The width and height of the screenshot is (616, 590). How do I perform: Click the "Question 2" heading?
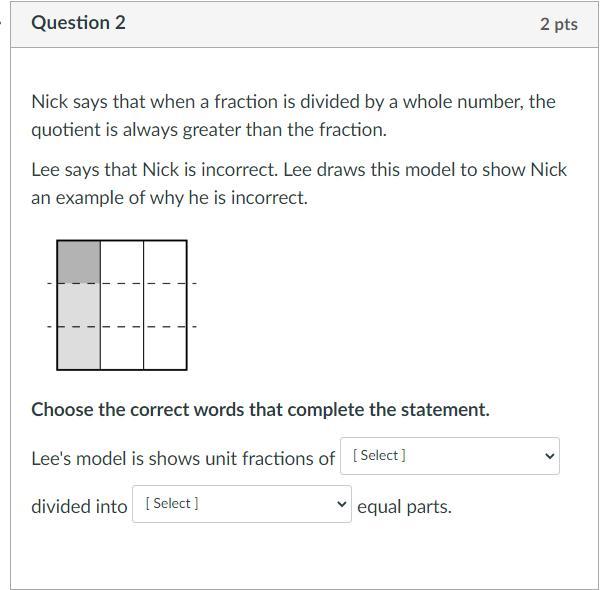78,23
